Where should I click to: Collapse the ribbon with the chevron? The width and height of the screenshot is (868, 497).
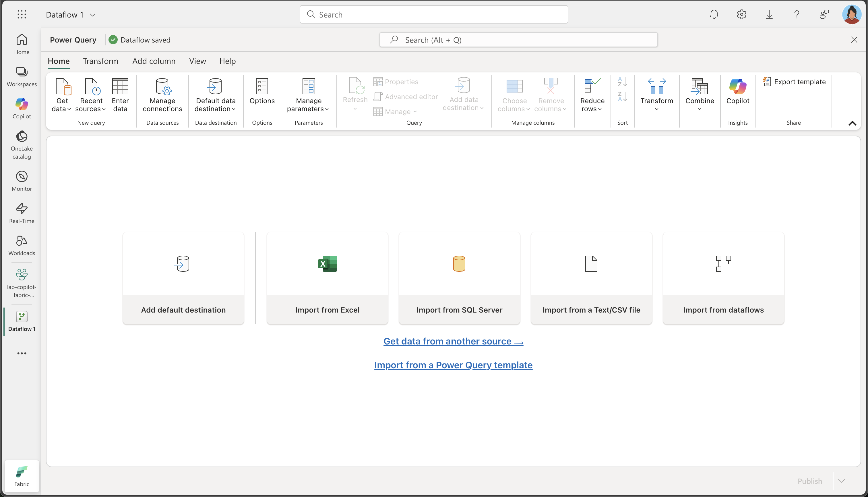click(852, 123)
